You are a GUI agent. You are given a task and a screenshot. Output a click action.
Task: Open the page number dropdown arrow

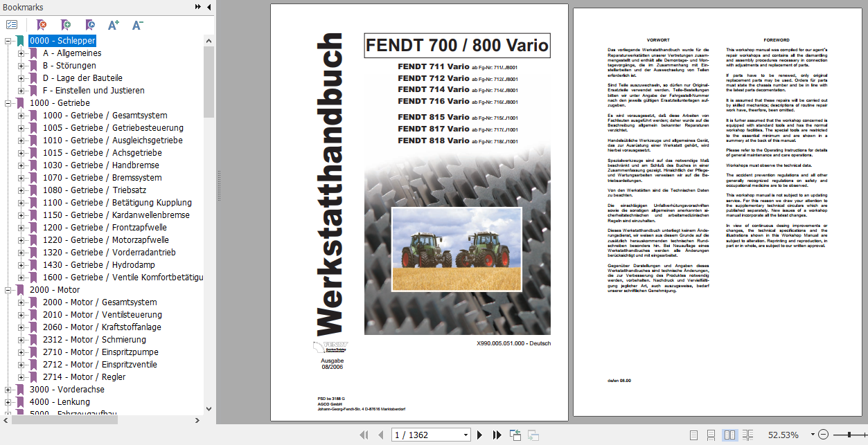click(x=465, y=435)
